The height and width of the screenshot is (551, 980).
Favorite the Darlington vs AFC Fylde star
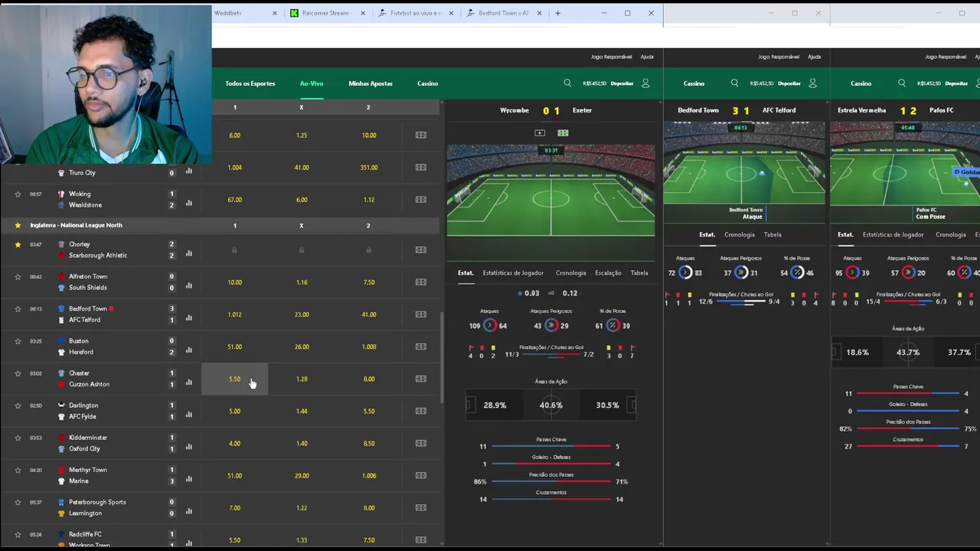[18, 406]
